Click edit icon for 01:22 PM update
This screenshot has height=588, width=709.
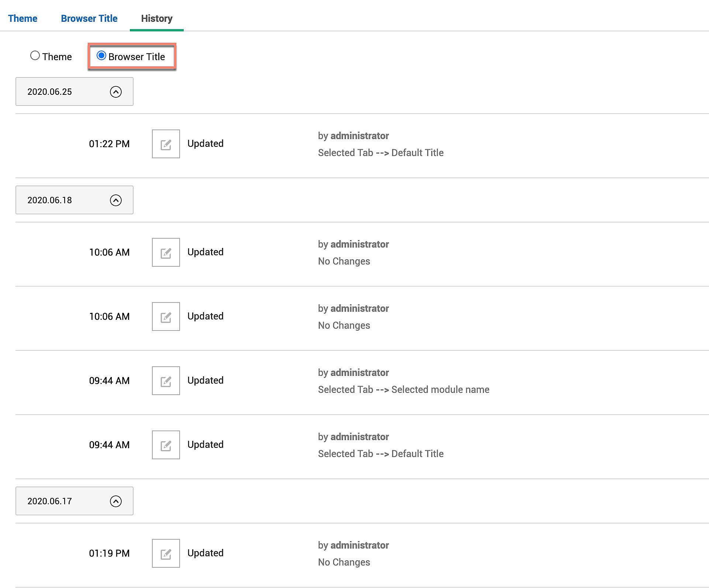coord(166,144)
